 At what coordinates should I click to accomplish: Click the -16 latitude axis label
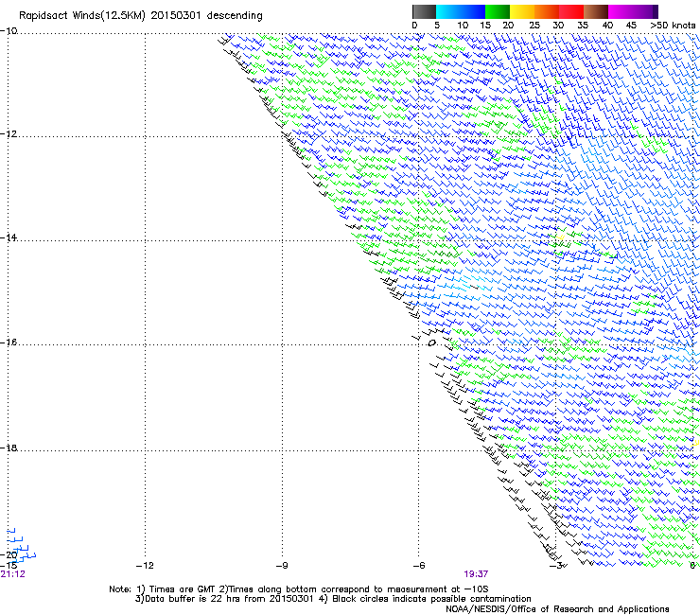tap(9, 343)
